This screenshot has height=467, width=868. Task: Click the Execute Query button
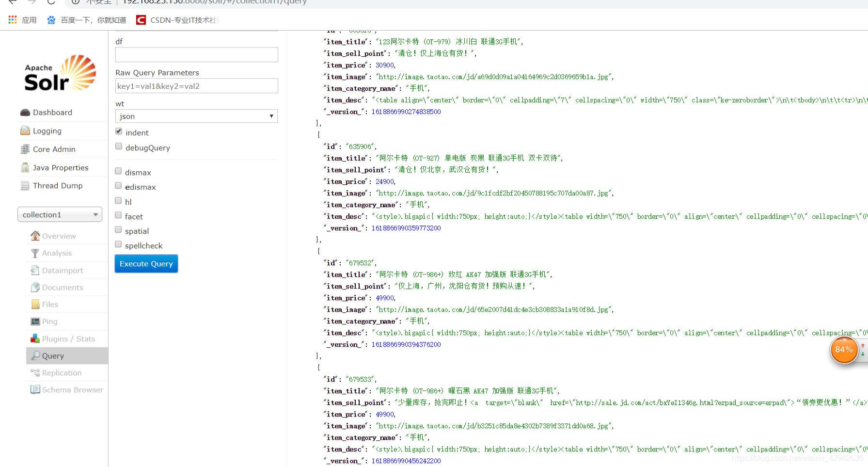pyautogui.click(x=146, y=264)
